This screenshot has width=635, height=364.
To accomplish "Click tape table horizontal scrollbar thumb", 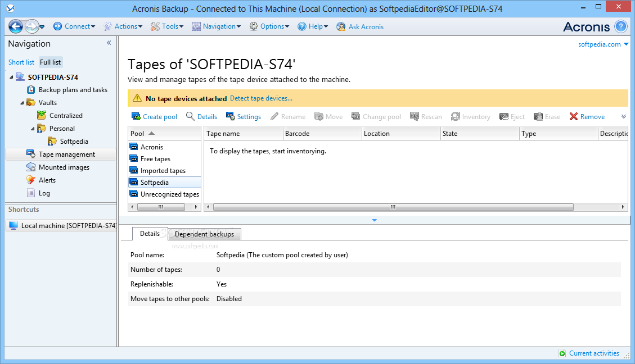I will (393, 207).
